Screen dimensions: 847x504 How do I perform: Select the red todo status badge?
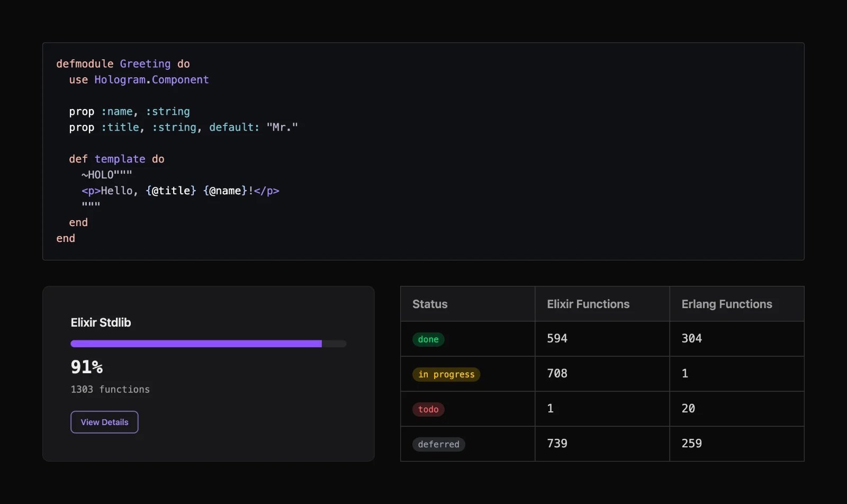[428, 409]
